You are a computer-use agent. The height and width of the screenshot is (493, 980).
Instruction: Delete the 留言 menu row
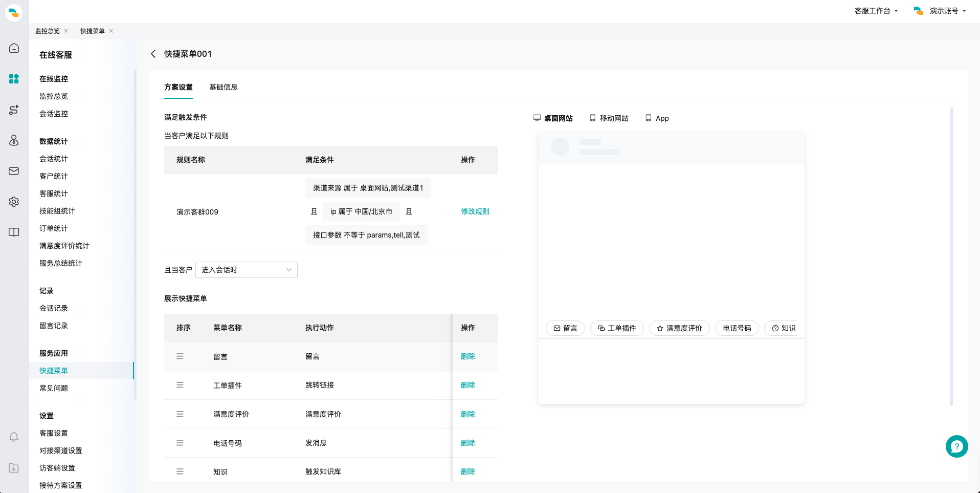point(468,356)
